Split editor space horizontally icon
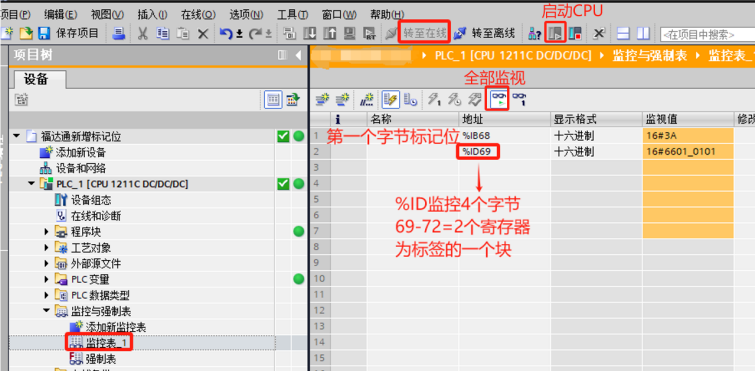 [x=624, y=33]
